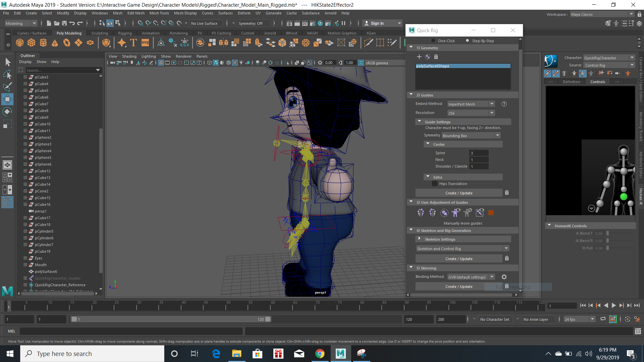Open Embed Method dropdown Imperfect Mesh
Image resolution: width=644 pixels, height=362 pixels.
(471, 104)
